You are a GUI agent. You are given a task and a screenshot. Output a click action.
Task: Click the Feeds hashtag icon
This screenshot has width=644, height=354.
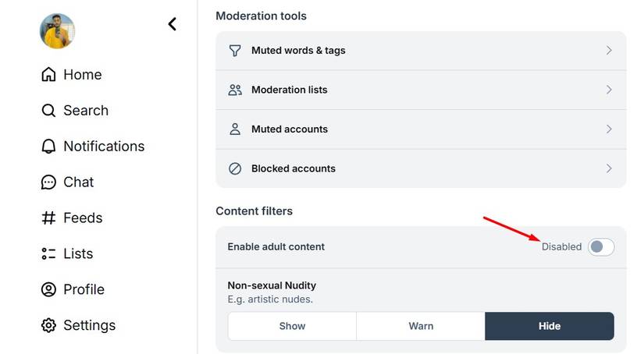(48, 218)
